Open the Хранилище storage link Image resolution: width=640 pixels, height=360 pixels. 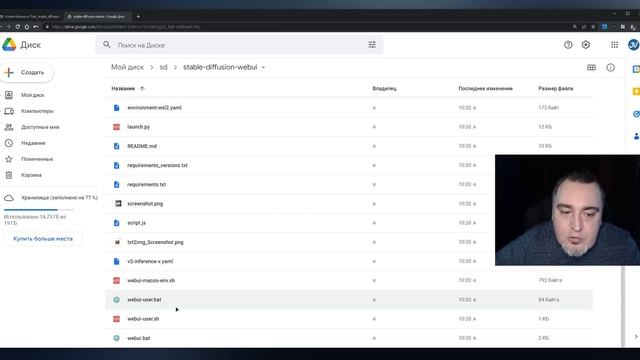[x=59, y=198]
